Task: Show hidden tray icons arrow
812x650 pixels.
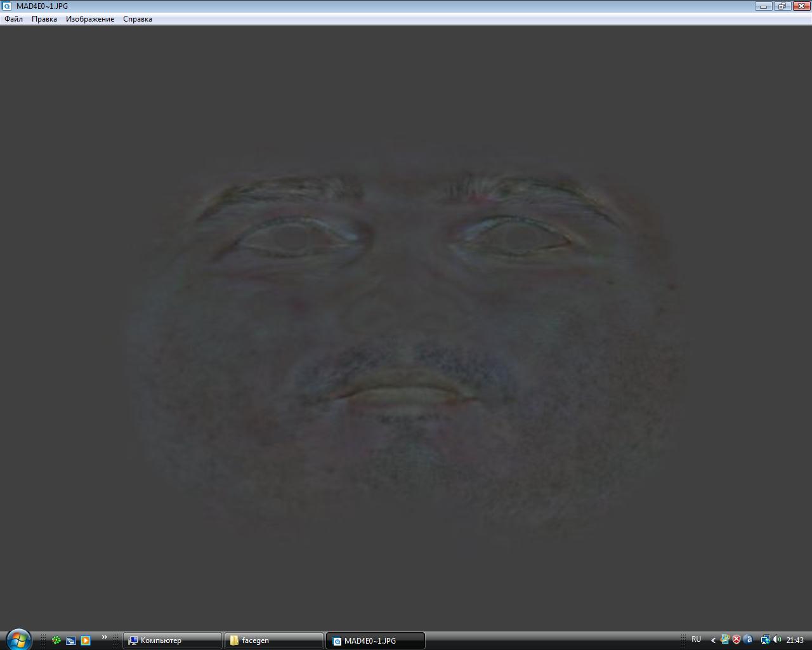Action: click(x=713, y=640)
